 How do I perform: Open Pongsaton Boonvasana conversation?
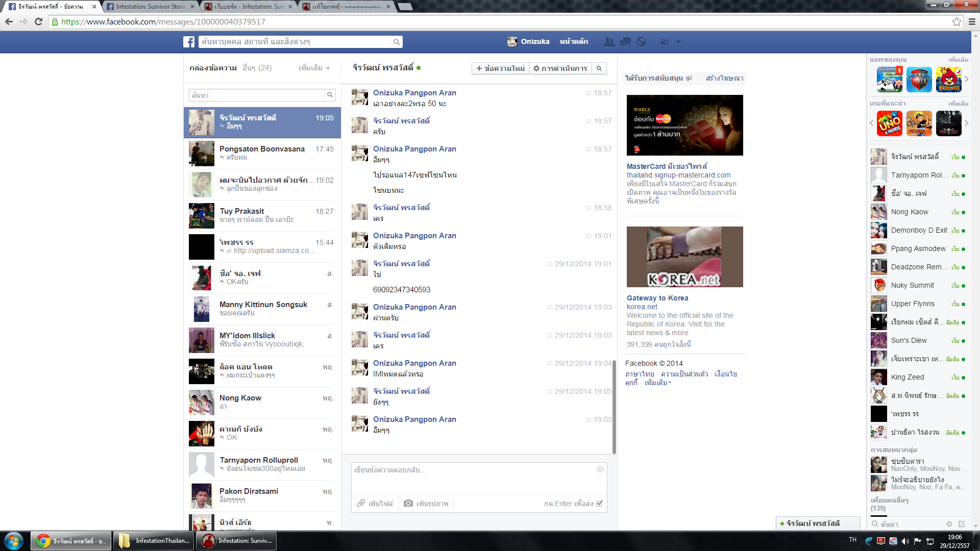pyautogui.click(x=262, y=153)
